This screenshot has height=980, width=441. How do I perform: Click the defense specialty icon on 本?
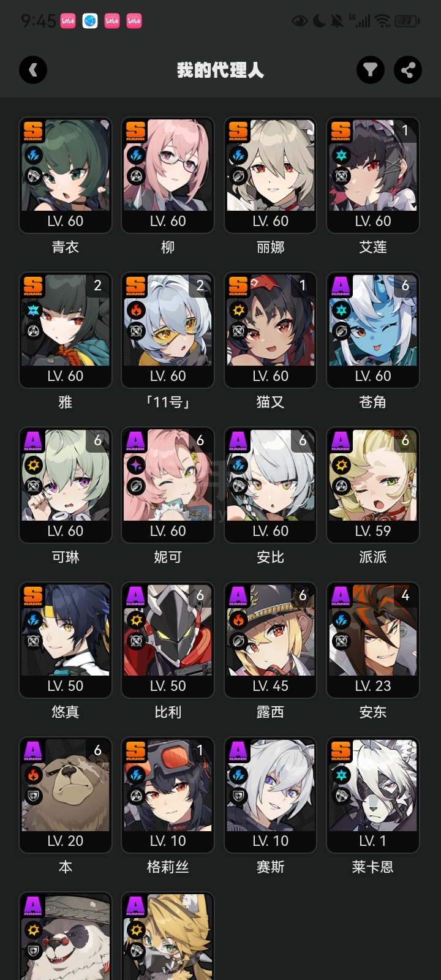(33, 796)
